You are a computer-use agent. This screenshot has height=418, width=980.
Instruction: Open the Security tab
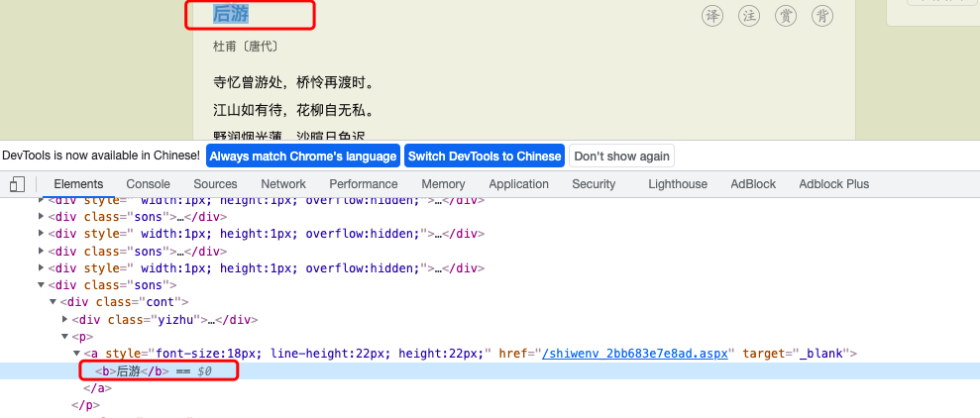[594, 183]
